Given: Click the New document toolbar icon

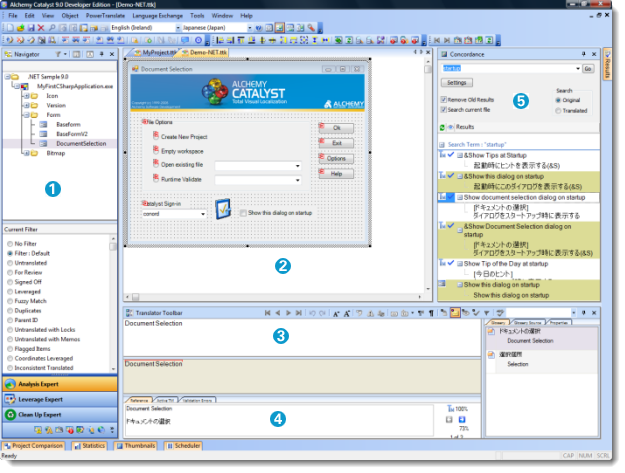Looking at the screenshot, I should 10,28.
